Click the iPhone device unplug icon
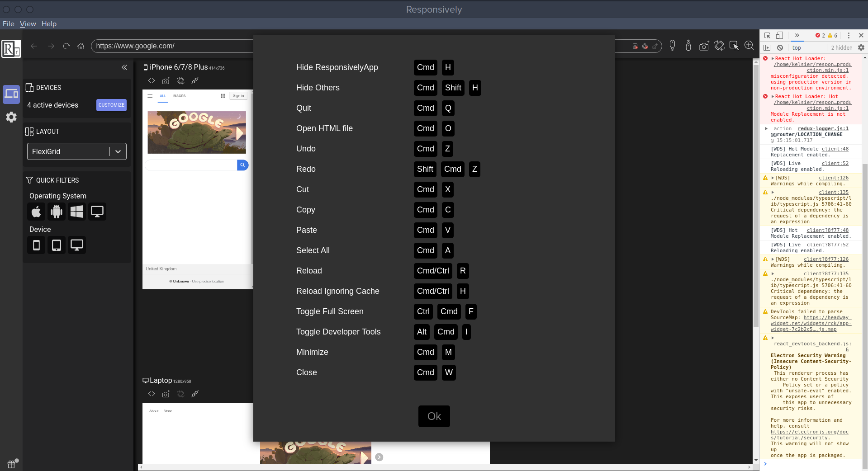This screenshot has height=471, width=868. click(x=195, y=80)
